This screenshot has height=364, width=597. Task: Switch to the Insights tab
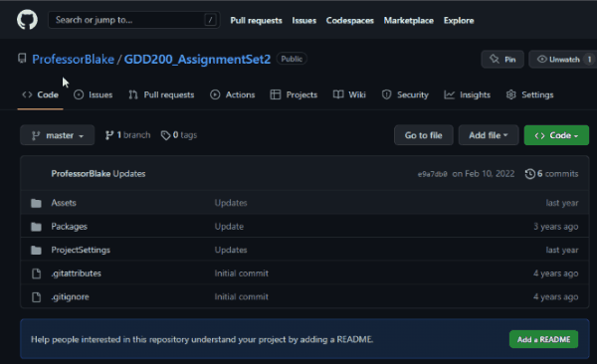468,94
